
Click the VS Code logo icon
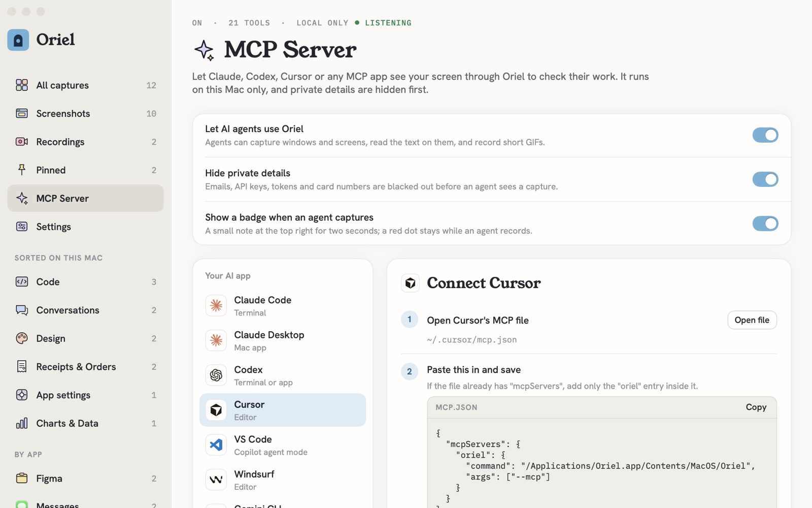coord(216,444)
